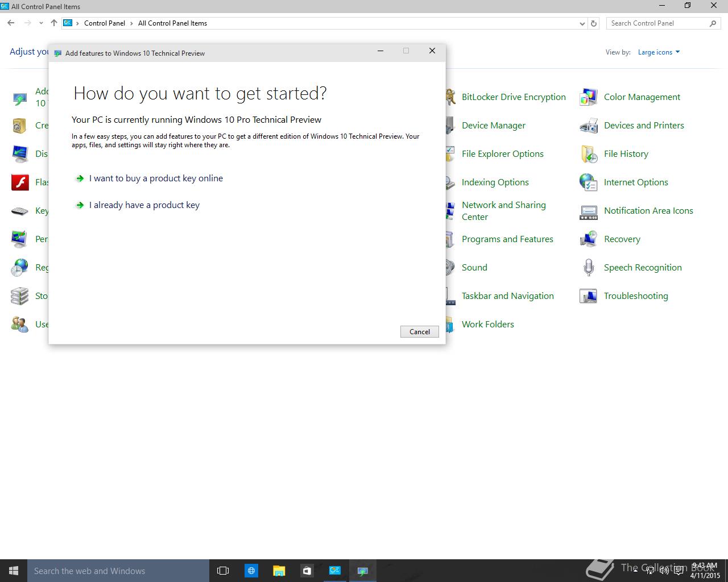Click the Credential Manager icon

[x=20, y=126]
